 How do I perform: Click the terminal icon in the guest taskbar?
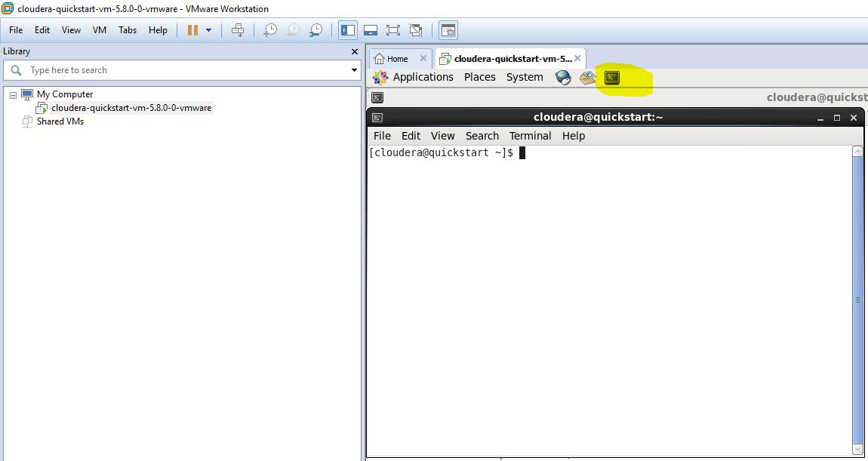(376, 97)
